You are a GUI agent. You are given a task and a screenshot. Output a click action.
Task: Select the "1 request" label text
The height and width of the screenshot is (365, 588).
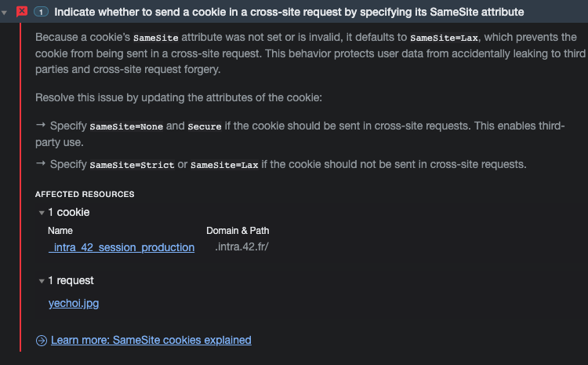(71, 281)
